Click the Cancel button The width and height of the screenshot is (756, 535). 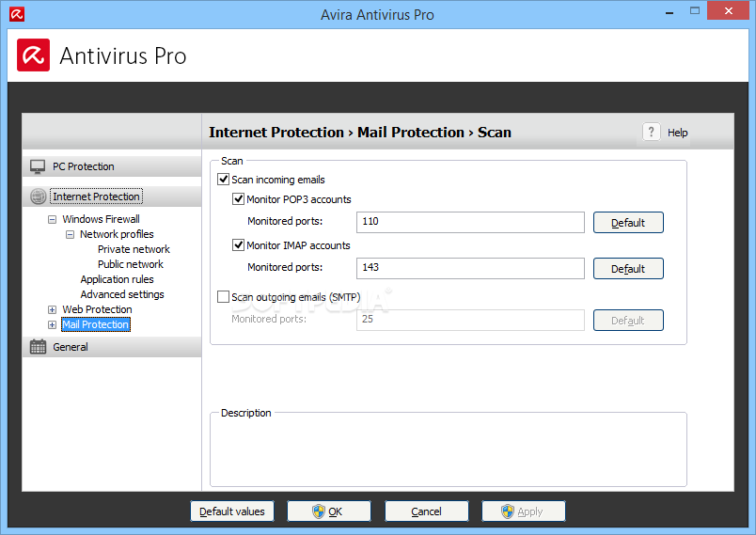coord(426,511)
